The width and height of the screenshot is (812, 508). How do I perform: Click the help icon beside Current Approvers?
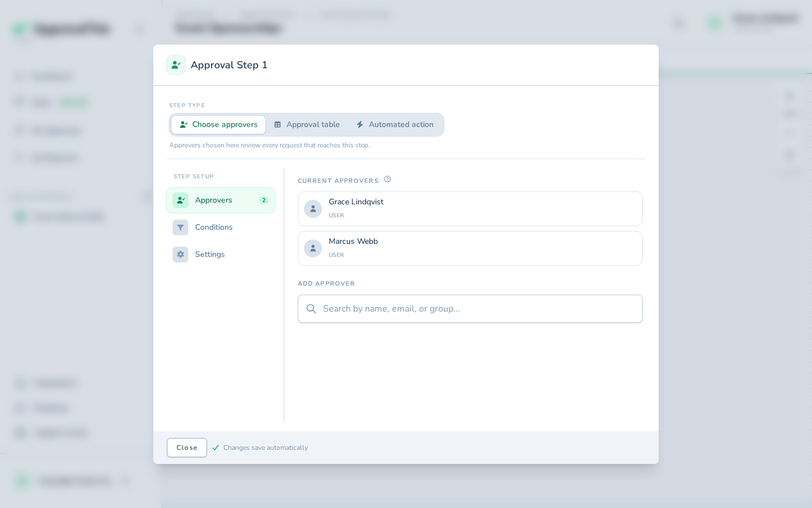click(387, 179)
